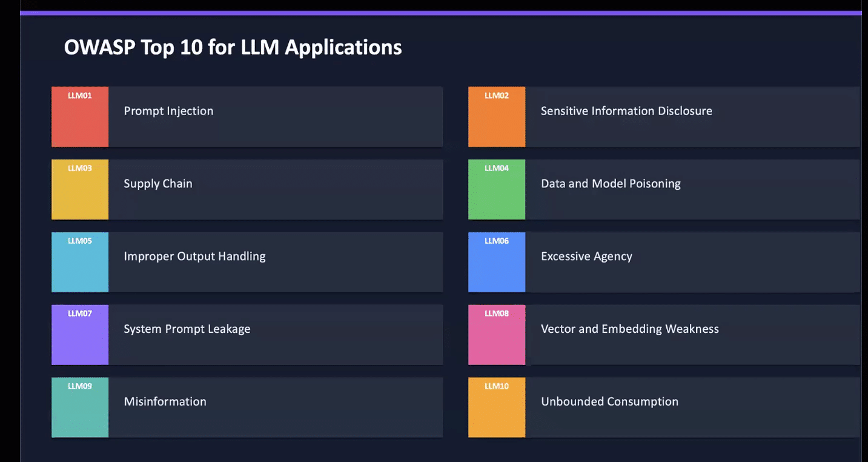Select the Vector and Embedding Weakness text
The image size is (868, 462).
(x=629, y=329)
